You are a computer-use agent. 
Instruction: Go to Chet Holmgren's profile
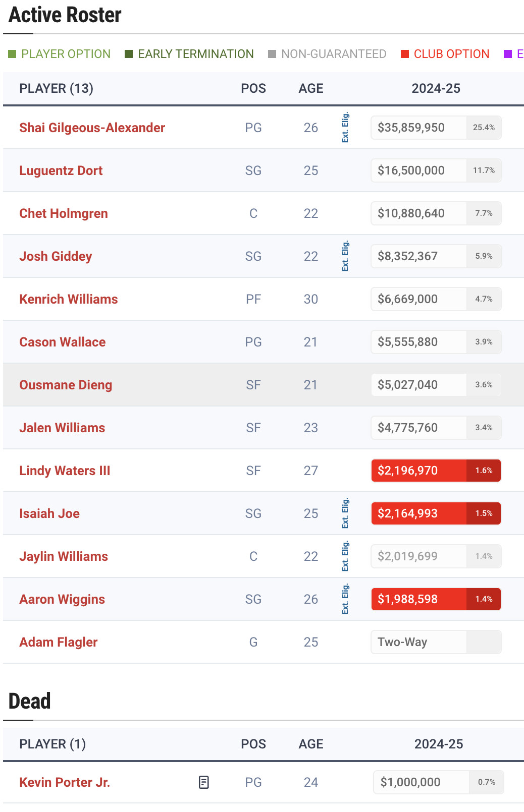63,213
